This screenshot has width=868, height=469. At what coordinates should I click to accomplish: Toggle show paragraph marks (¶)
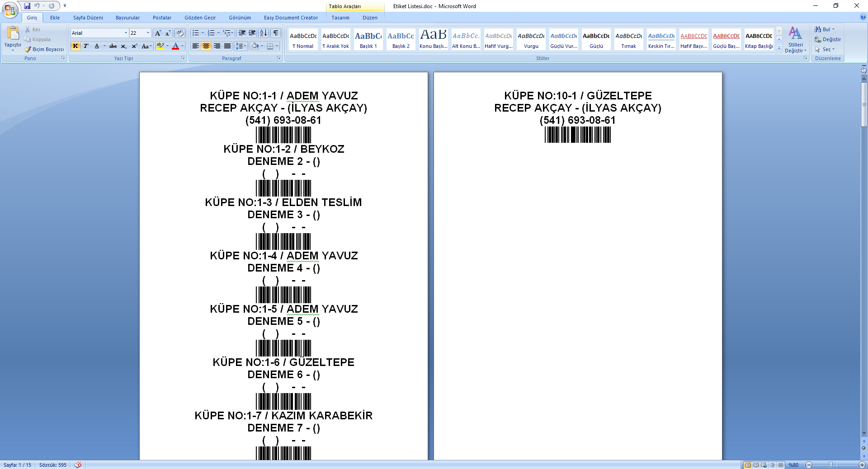275,33
